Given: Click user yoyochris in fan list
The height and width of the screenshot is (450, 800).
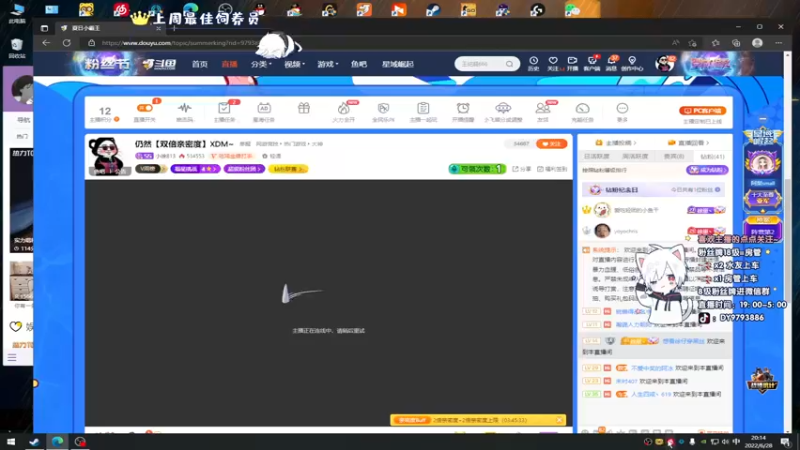Looking at the screenshot, I should [626, 231].
